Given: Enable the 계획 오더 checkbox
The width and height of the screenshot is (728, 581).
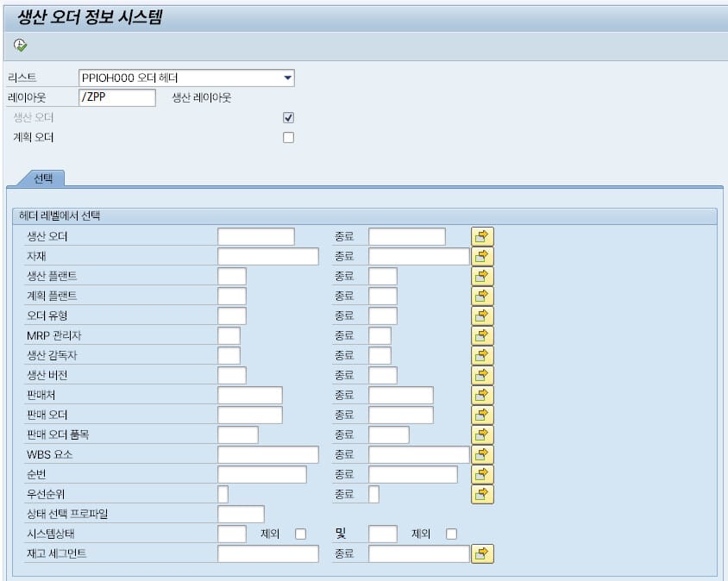Looking at the screenshot, I should pos(289,137).
